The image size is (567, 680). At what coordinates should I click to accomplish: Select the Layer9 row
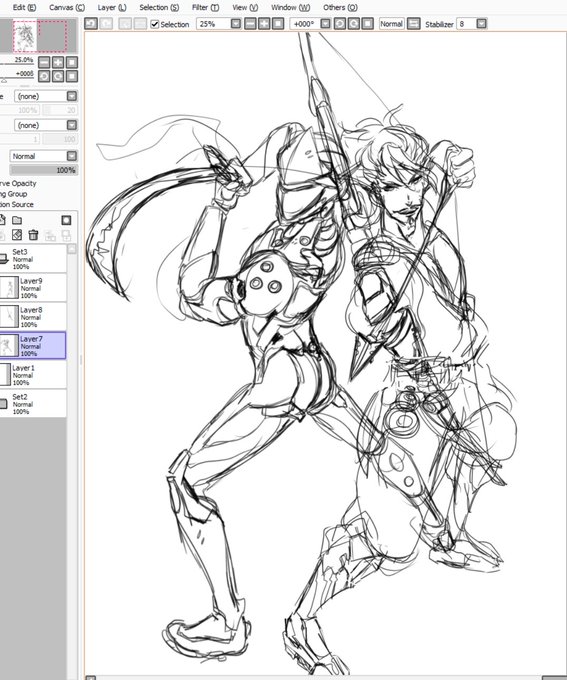click(x=33, y=288)
